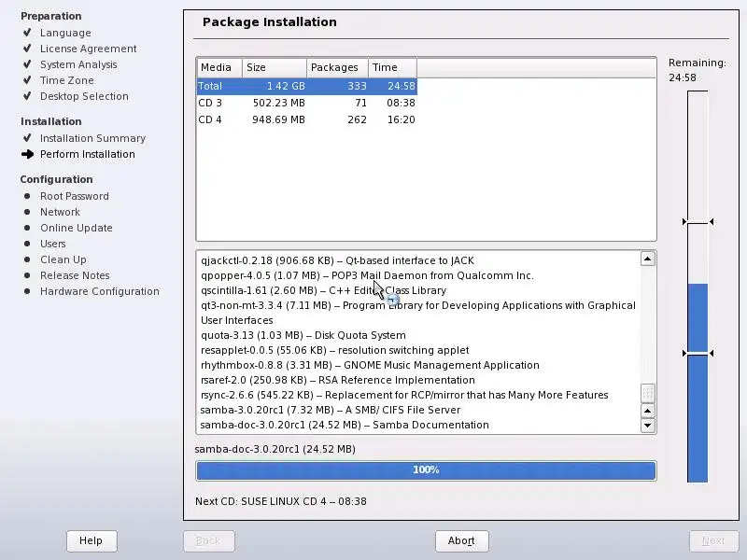Sort by the Size column header
This screenshot has height=560, width=747.
(x=275, y=67)
